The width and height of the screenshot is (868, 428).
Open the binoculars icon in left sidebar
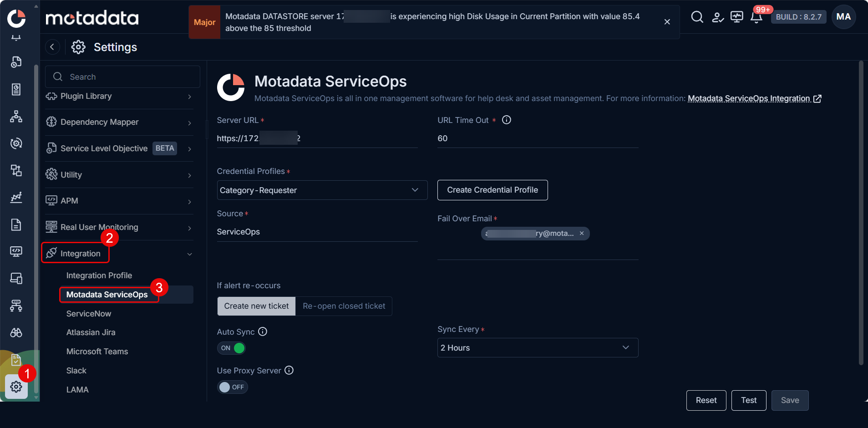tap(16, 333)
